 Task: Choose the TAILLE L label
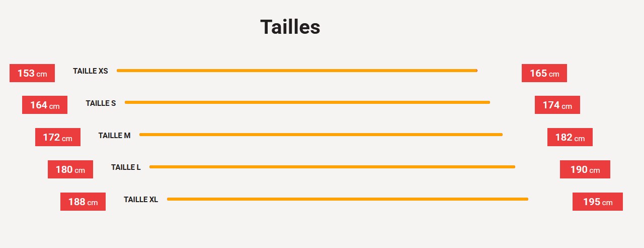coord(126,167)
